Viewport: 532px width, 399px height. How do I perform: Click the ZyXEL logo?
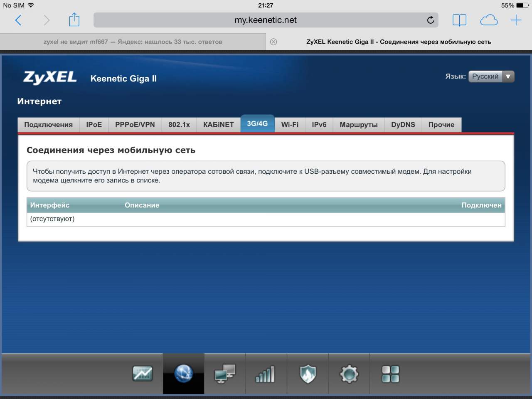tap(50, 77)
